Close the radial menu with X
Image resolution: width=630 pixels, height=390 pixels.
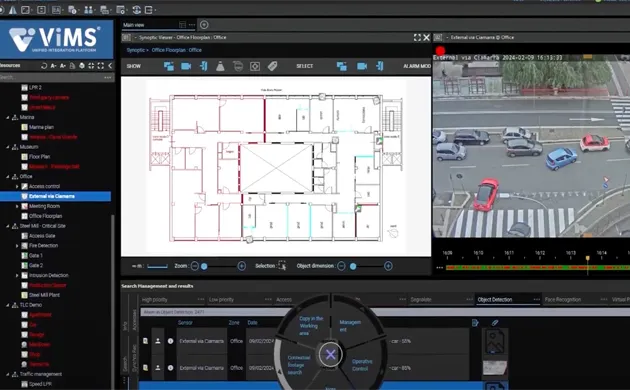tap(330, 354)
